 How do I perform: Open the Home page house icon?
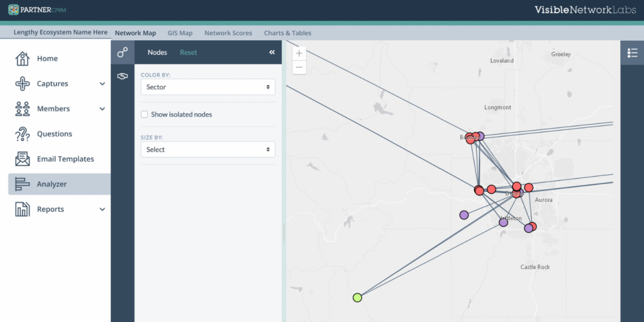pyautogui.click(x=22, y=58)
